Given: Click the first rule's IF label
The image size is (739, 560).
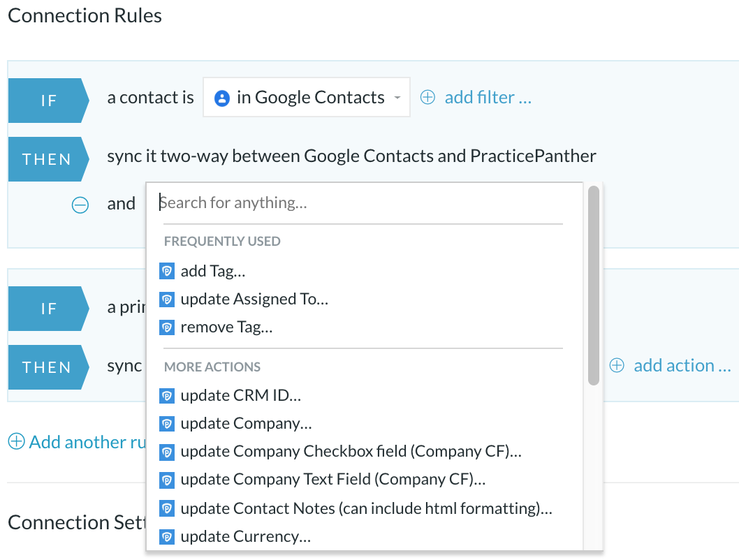Looking at the screenshot, I should 49,101.
